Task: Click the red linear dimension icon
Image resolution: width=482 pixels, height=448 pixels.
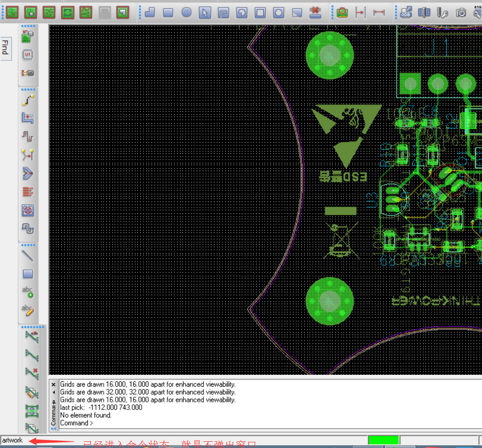Action: tap(379, 13)
